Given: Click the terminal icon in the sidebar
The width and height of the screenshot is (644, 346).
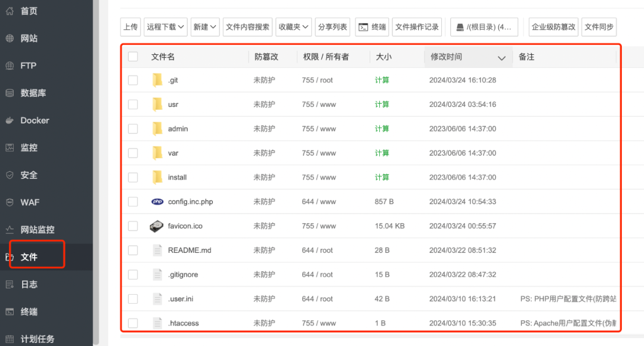Looking at the screenshot, I should point(10,311).
